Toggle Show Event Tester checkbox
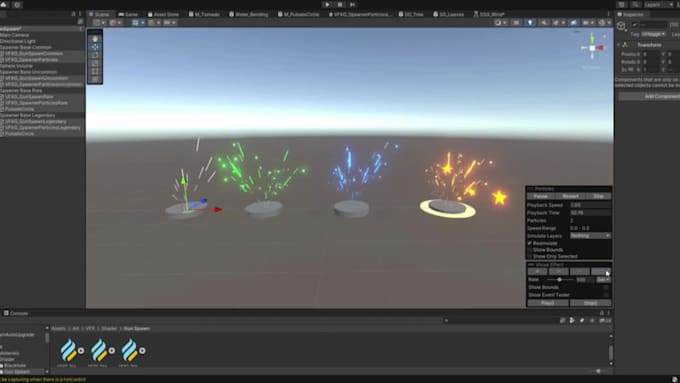680x383 pixels. [606, 295]
